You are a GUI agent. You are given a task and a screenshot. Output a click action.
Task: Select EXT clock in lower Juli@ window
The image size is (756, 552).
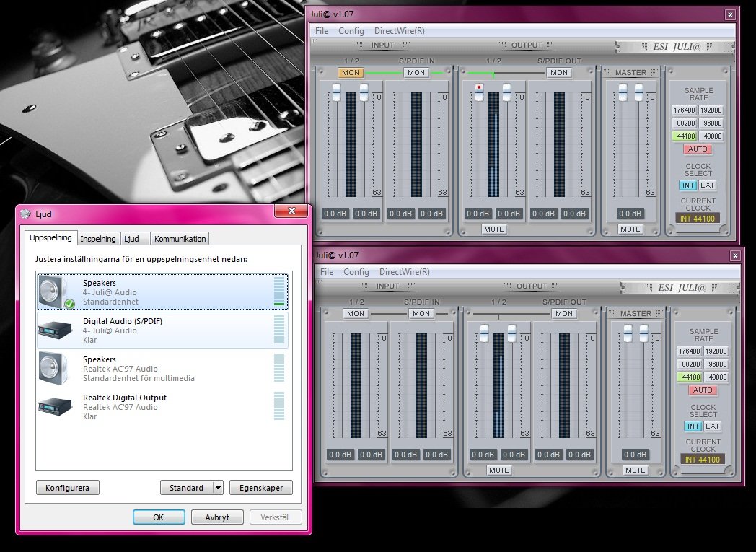712,426
